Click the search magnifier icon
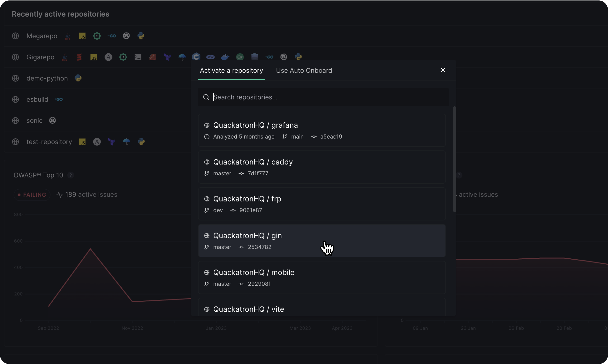The height and width of the screenshot is (364, 608). tap(206, 97)
